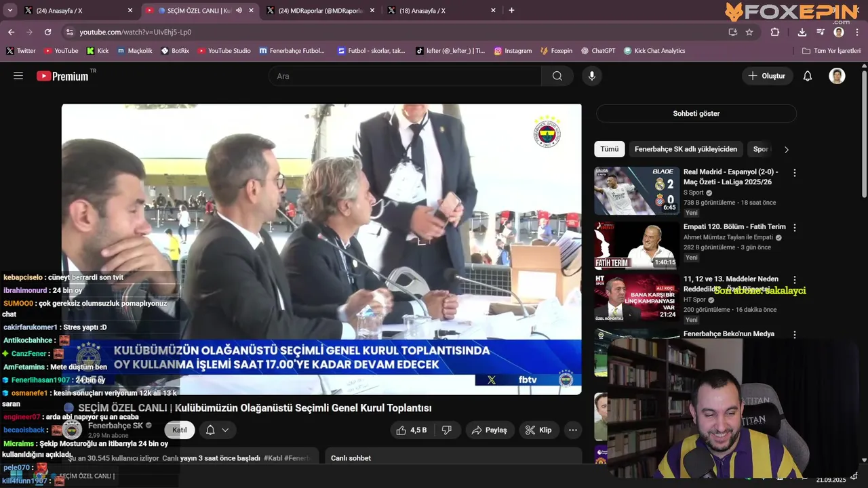
Task: Click the Katıl join button
Action: click(180, 430)
